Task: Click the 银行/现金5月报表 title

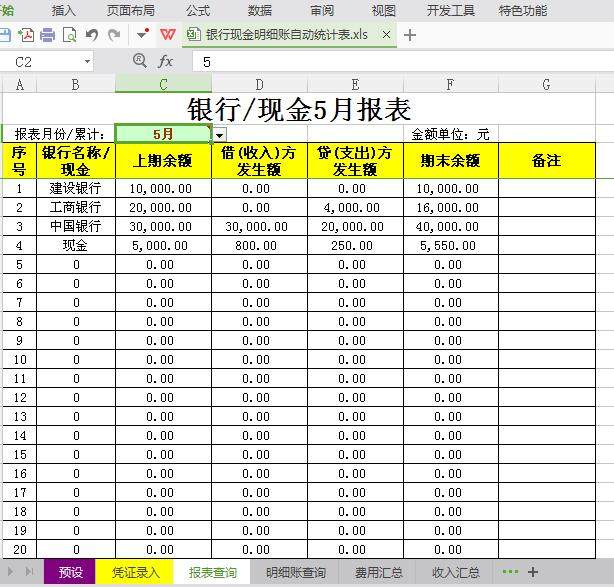Action: click(x=299, y=109)
